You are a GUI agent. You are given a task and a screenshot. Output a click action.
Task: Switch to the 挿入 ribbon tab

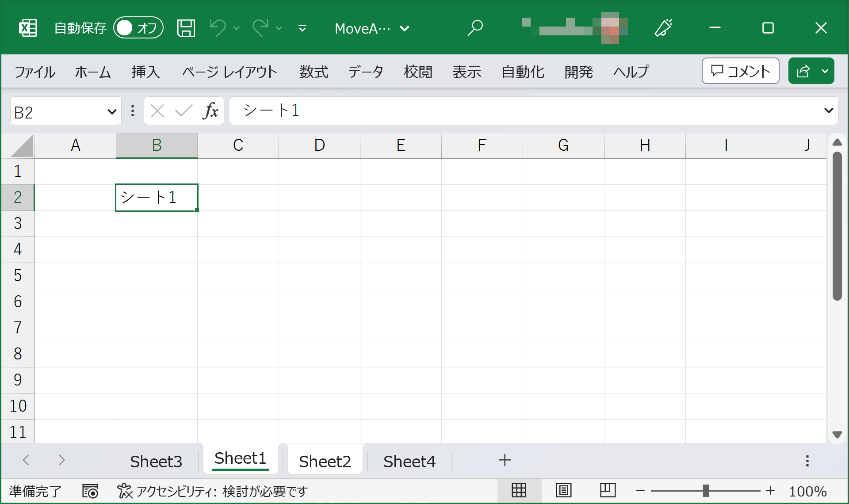click(145, 72)
